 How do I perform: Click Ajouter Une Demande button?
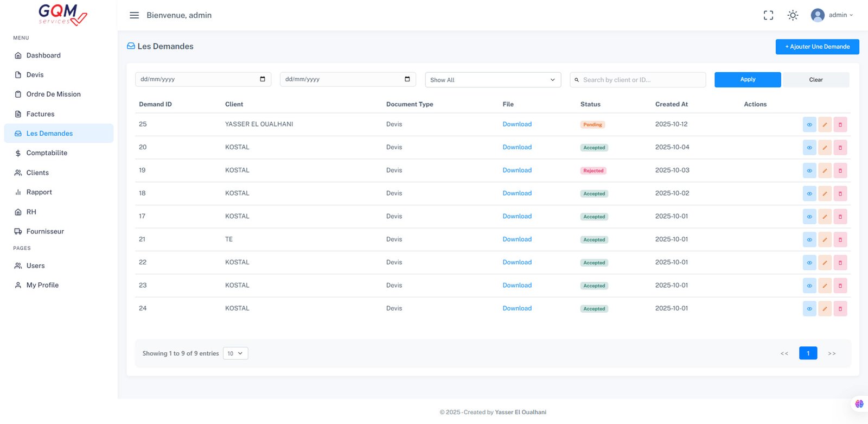click(817, 47)
